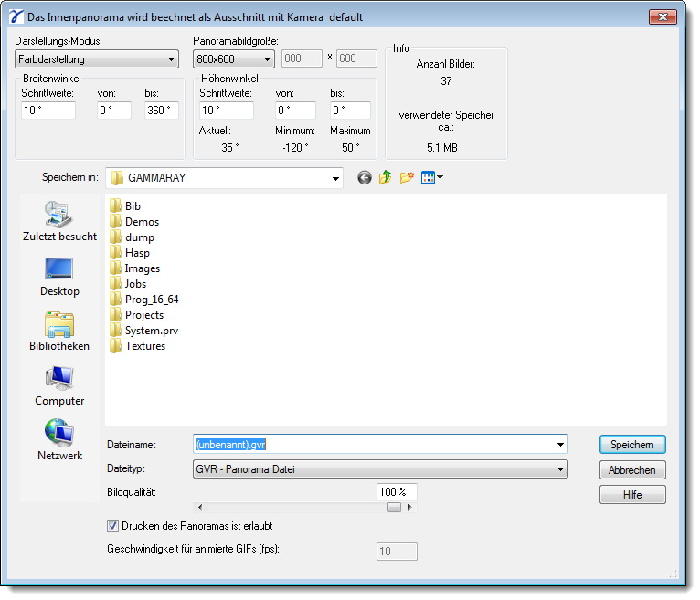This screenshot has height=600, width=700.
Task: Expand the Darstellungs-Modus dropdown
Action: tap(96, 59)
